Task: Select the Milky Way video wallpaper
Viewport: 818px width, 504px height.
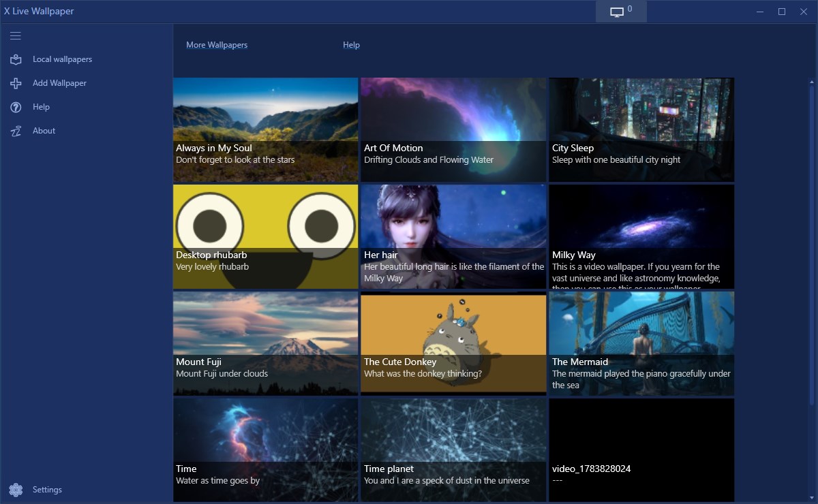Action: click(641, 236)
